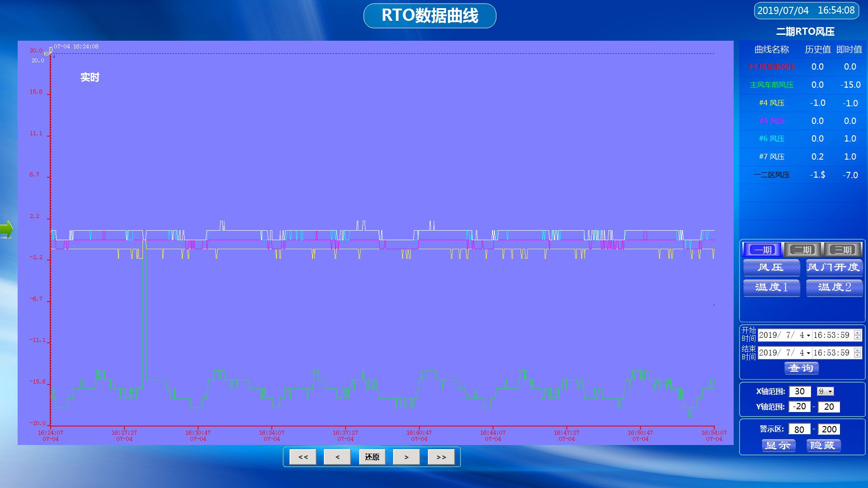
Task: Step back with the single < button
Action: (337, 457)
